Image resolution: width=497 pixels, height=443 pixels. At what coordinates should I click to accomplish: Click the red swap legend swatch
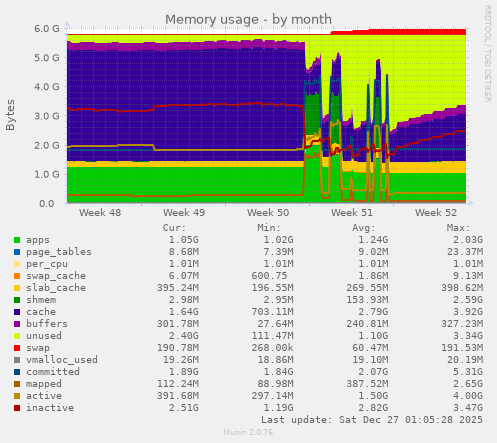tap(17, 348)
